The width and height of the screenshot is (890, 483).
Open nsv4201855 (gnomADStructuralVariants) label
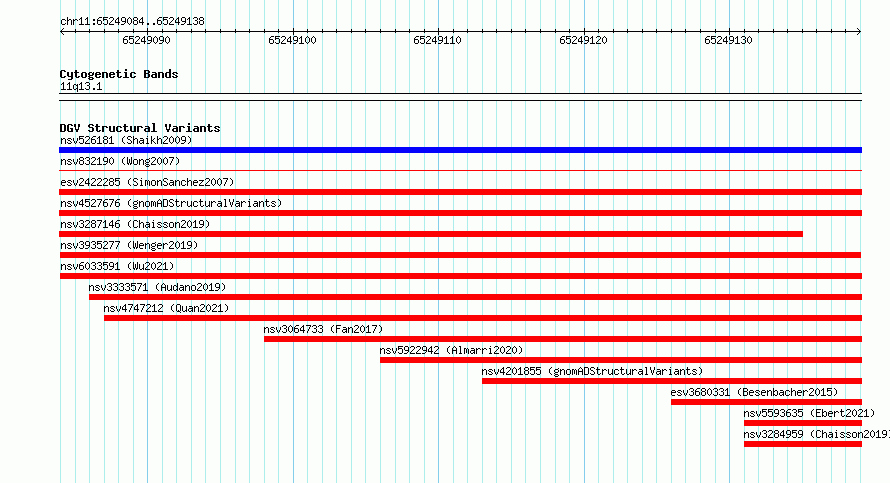[592, 371]
